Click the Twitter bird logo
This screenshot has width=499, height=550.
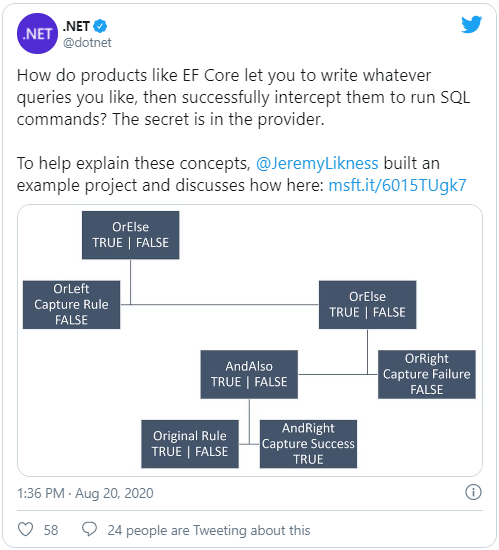click(472, 24)
